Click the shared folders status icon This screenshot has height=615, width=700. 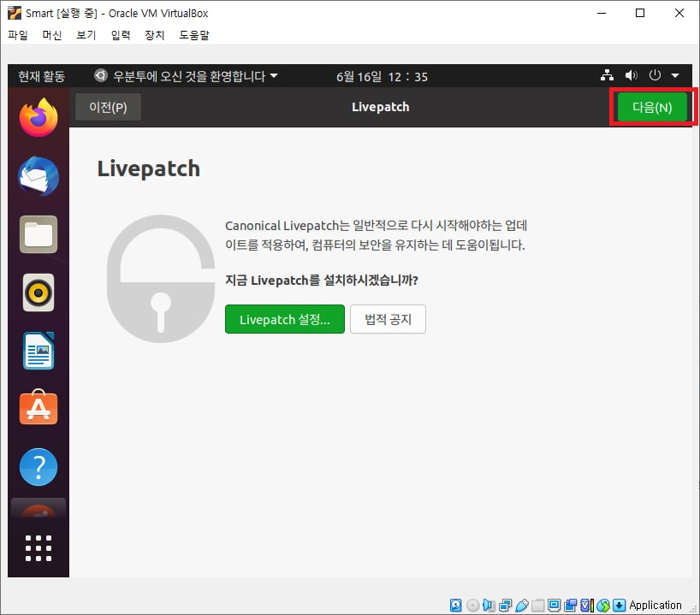coord(538,606)
